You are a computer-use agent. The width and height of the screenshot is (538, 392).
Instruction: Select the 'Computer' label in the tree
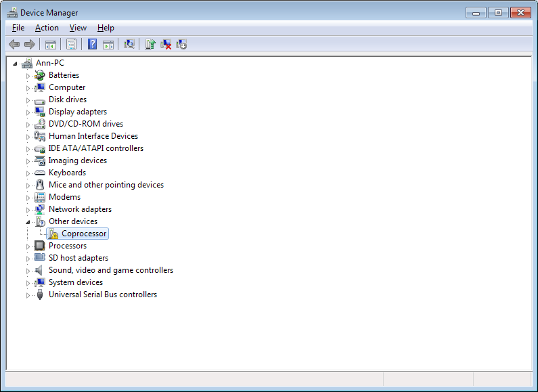(67, 87)
